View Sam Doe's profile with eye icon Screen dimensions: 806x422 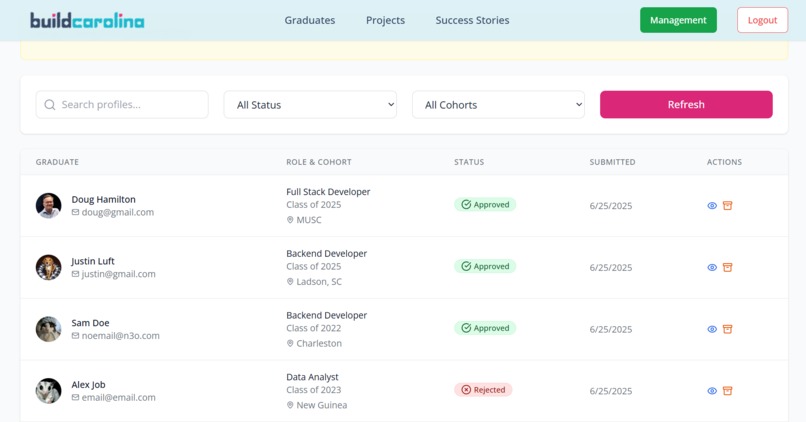[712, 329]
